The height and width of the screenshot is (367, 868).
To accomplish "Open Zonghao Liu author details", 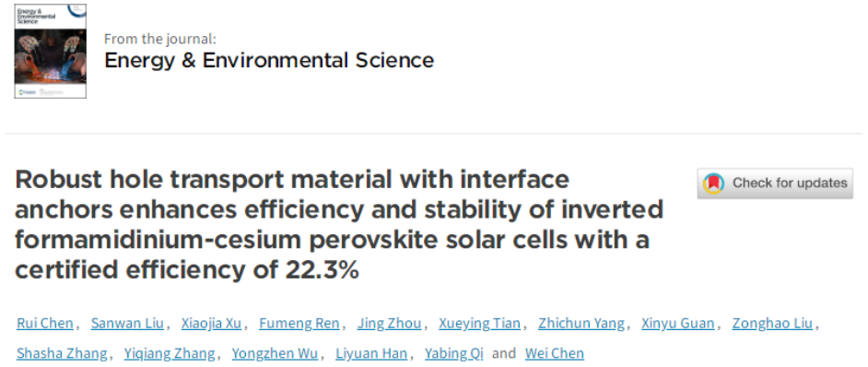I will pyautogui.click(x=773, y=324).
